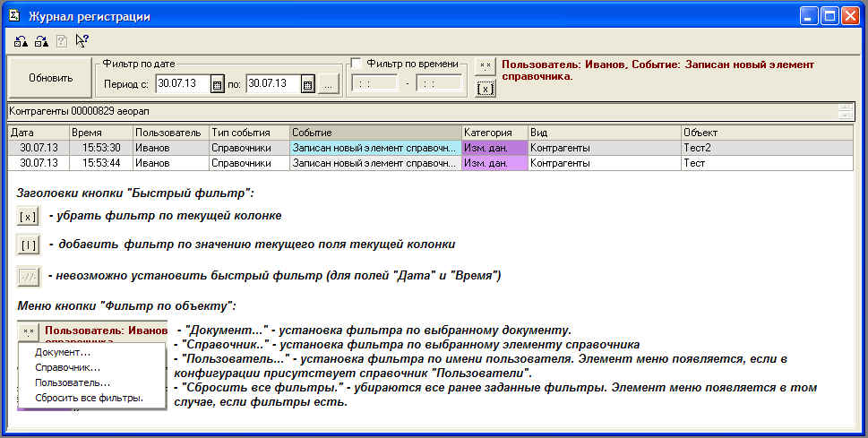Select the row with time 15:53:44
Image resolution: width=868 pixels, height=438 pixels.
(430, 163)
